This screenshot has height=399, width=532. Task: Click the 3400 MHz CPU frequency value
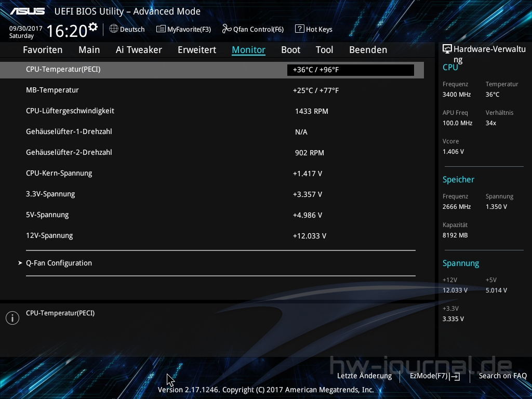point(457,95)
